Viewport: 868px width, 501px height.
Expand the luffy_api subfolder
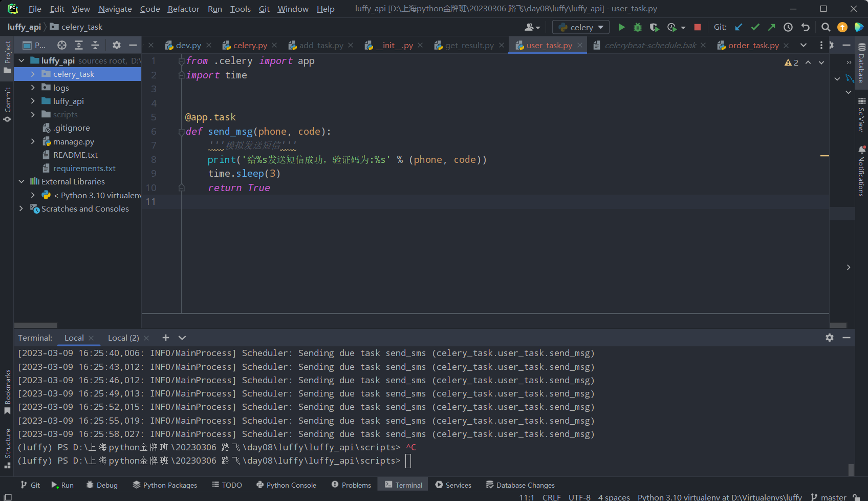pos(33,101)
